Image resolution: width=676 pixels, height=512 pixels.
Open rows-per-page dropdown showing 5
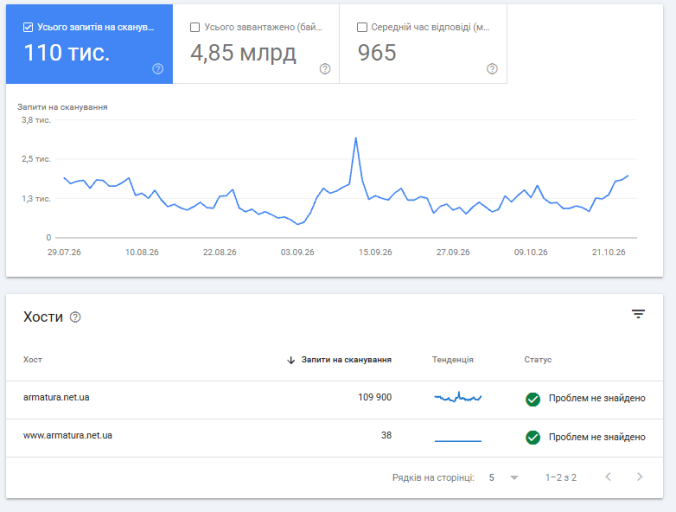[x=504, y=478]
